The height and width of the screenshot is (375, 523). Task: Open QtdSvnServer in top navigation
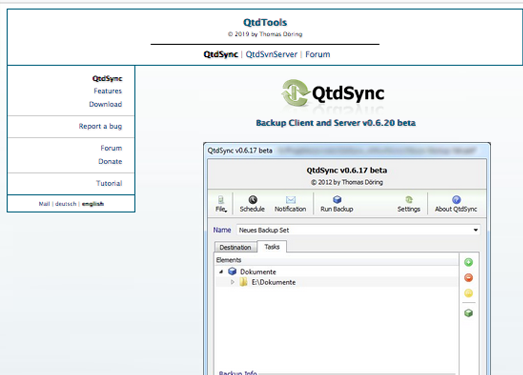point(272,54)
